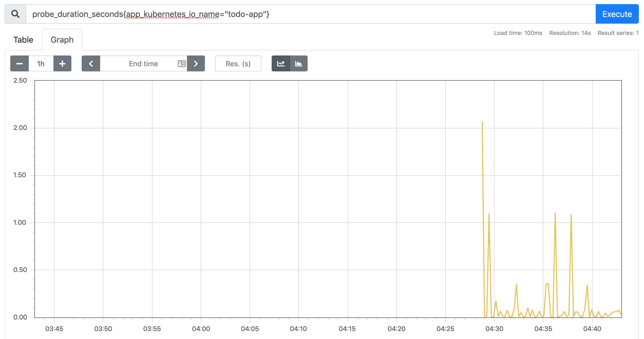Click the plus button to increase range
This screenshot has height=339, width=644.
tap(61, 64)
